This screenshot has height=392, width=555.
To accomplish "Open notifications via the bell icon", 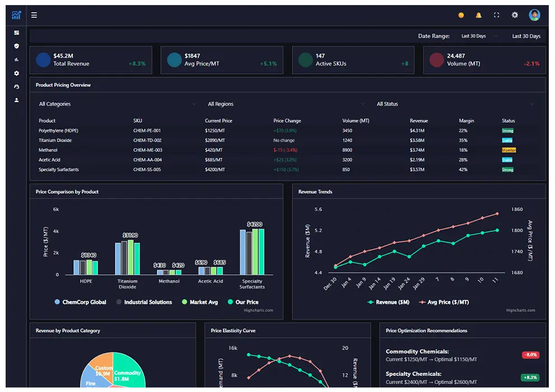I will pos(478,15).
